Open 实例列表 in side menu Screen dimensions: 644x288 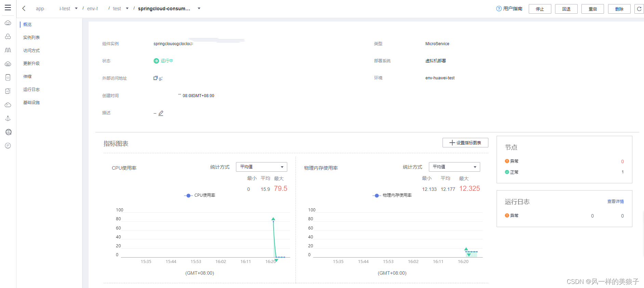point(31,38)
